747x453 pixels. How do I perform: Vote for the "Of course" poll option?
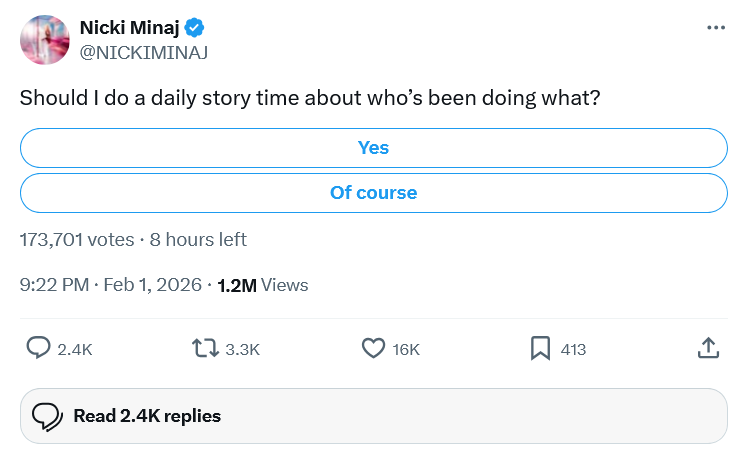click(373, 193)
